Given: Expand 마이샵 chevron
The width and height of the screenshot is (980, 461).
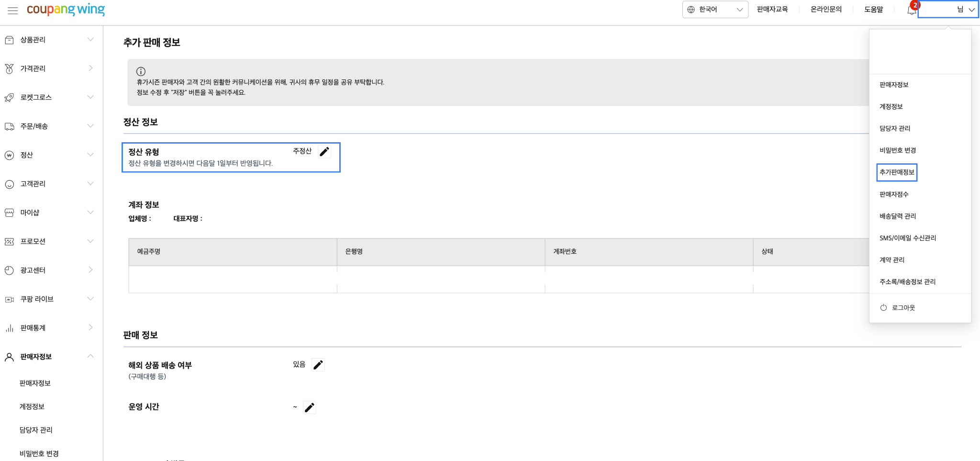Looking at the screenshot, I should 90,212.
